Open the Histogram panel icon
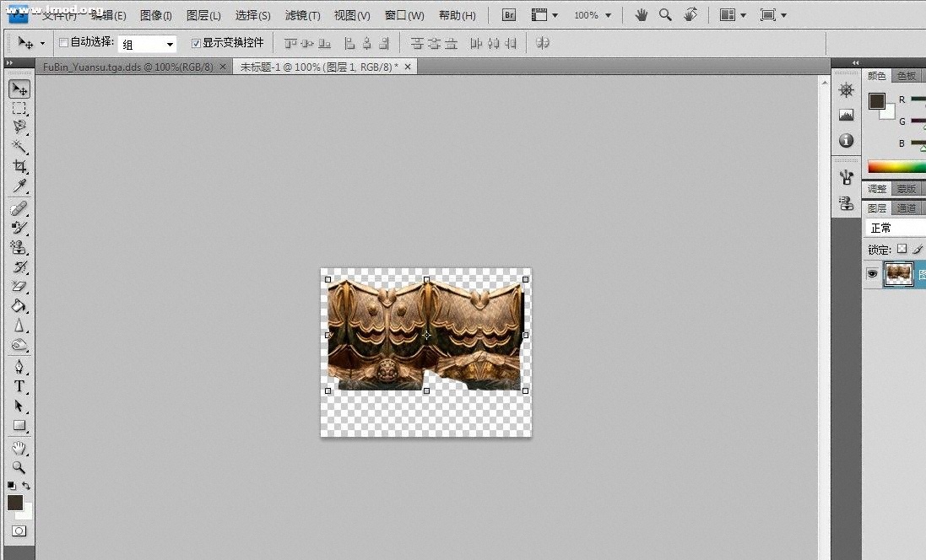The height and width of the screenshot is (560, 926). click(847, 116)
